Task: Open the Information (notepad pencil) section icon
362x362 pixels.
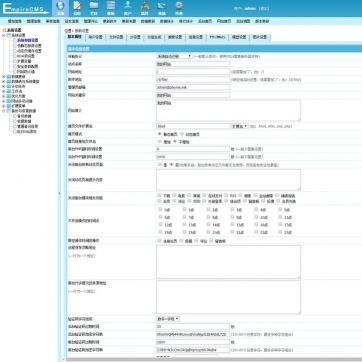Action: click(77, 8)
